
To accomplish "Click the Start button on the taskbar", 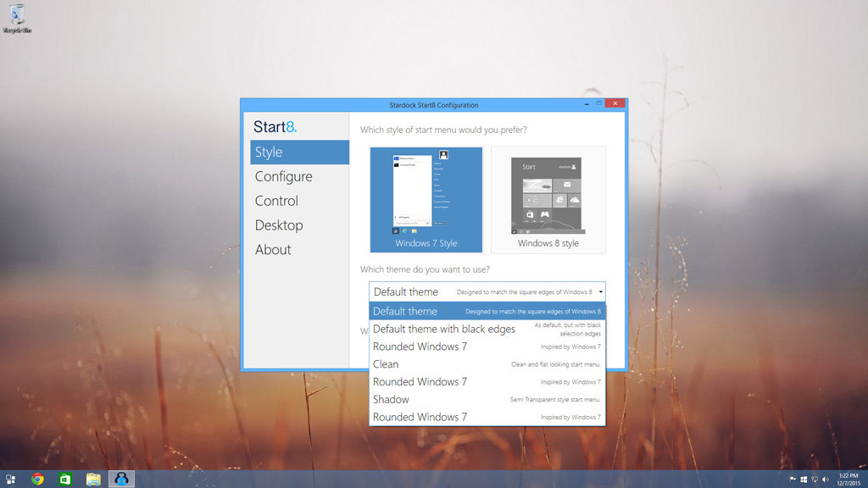I will click(10, 480).
